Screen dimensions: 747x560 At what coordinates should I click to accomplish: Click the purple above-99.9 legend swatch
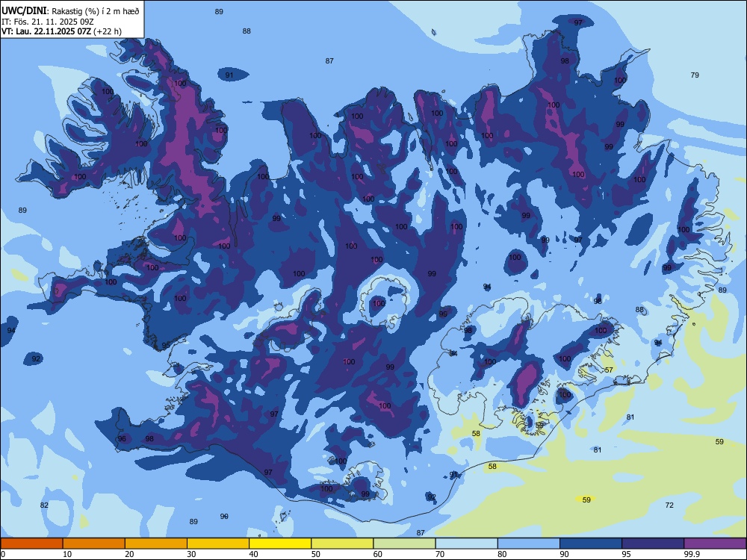[x=715, y=544]
